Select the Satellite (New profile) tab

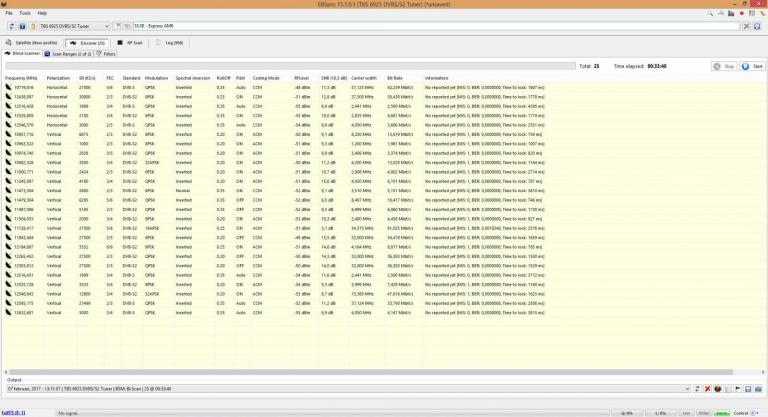click(34, 43)
